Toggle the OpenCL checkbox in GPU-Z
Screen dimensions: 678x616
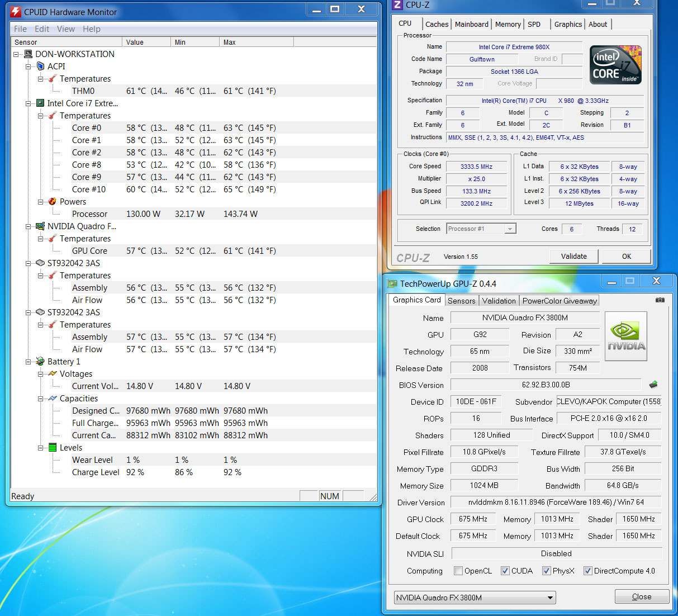coord(458,571)
